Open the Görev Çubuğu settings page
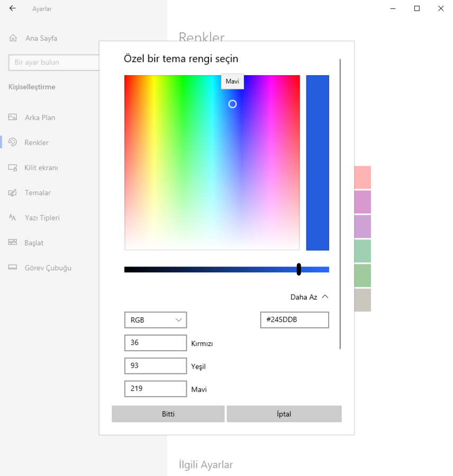The height and width of the screenshot is (476, 453). click(48, 268)
